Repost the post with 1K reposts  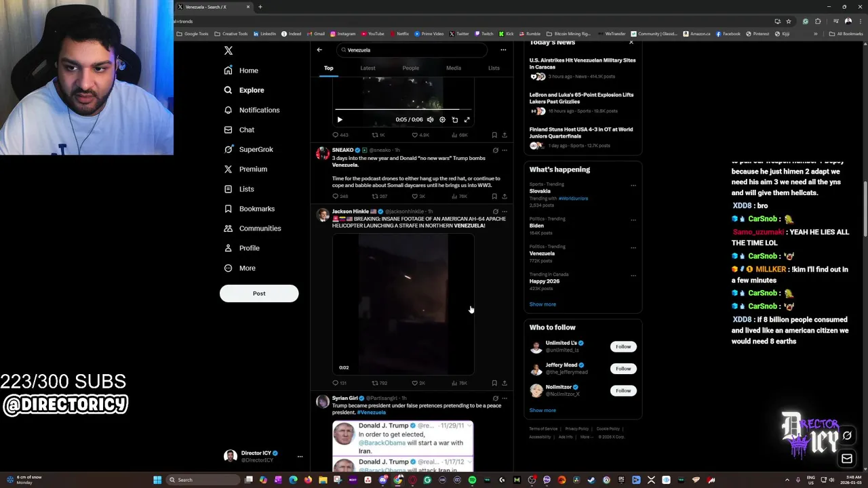click(x=378, y=135)
